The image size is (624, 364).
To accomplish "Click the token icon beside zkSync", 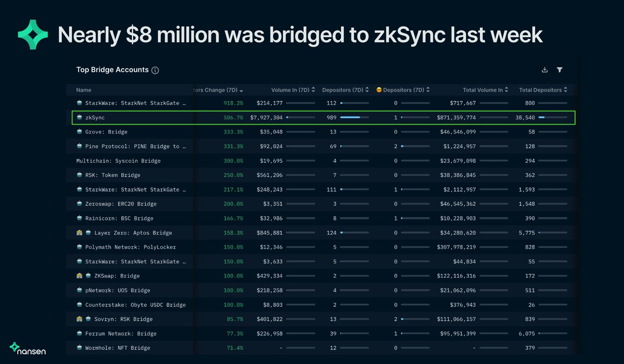I will pyautogui.click(x=81, y=118).
